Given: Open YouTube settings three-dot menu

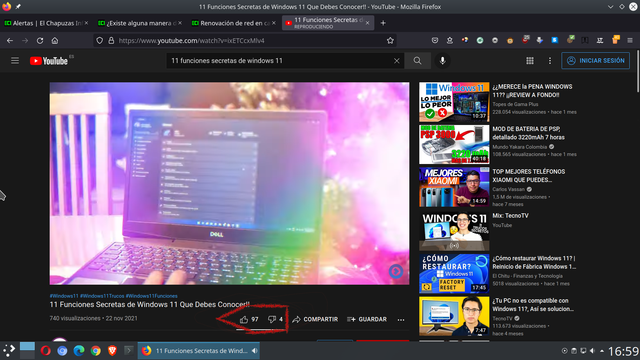Looking at the screenshot, I should [x=550, y=61].
